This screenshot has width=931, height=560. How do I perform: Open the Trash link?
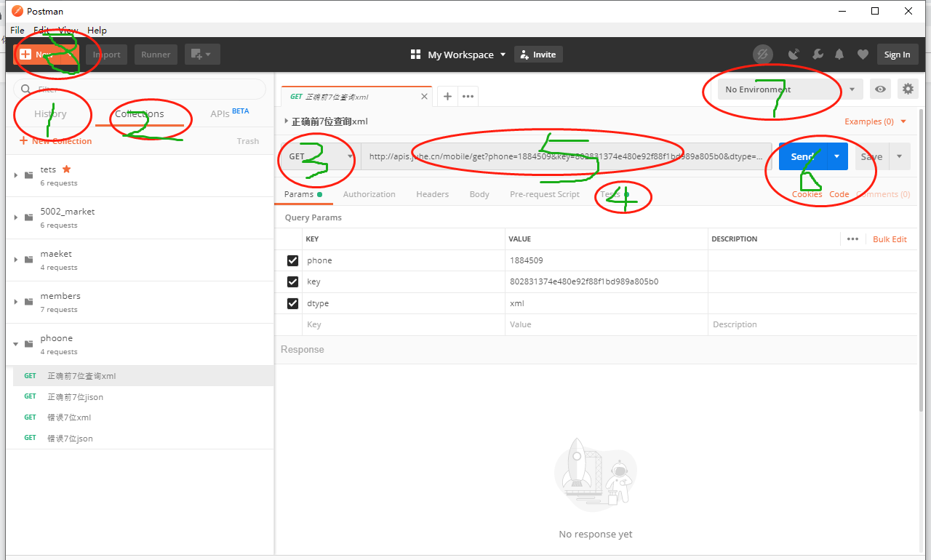pyautogui.click(x=248, y=141)
